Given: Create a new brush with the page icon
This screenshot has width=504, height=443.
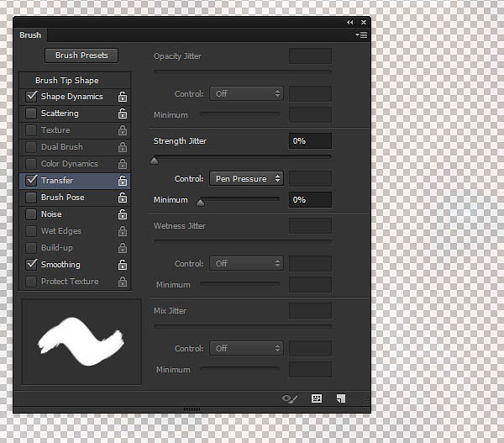Looking at the screenshot, I should (341, 398).
